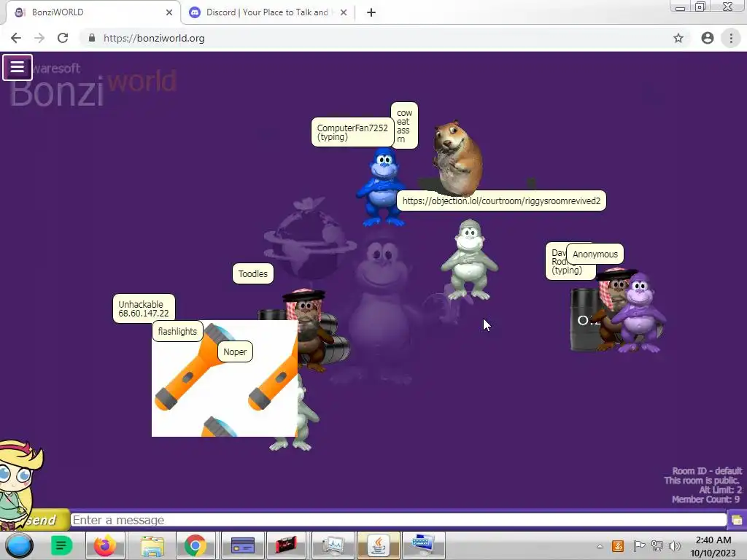
Task: Click the flashlights image
Action: pos(225,378)
